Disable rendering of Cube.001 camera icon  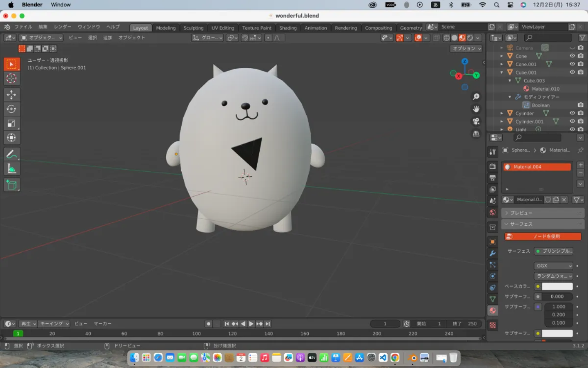pyautogui.click(x=581, y=72)
